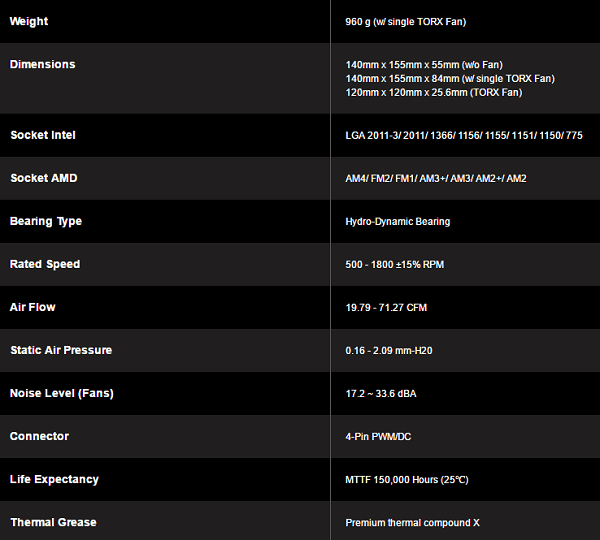Select the Hydro-Dynamic Bearing value
The image size is (600, 540).
[397, 221]
